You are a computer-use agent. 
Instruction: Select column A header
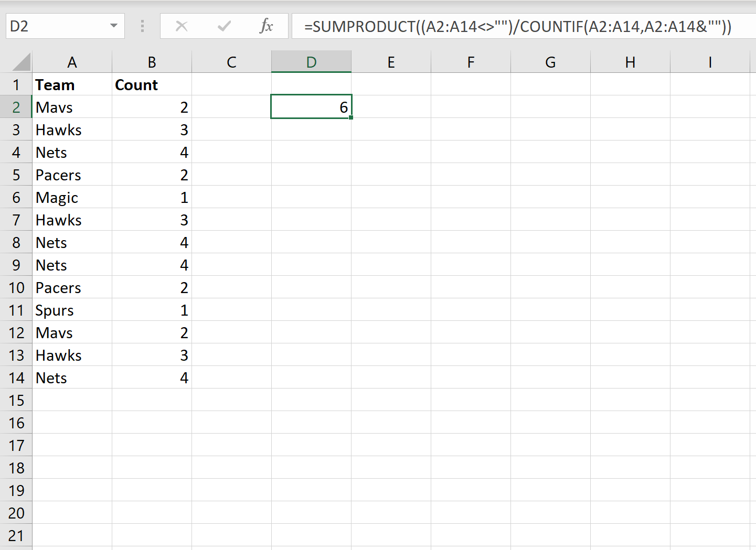(x=72, y=62)
